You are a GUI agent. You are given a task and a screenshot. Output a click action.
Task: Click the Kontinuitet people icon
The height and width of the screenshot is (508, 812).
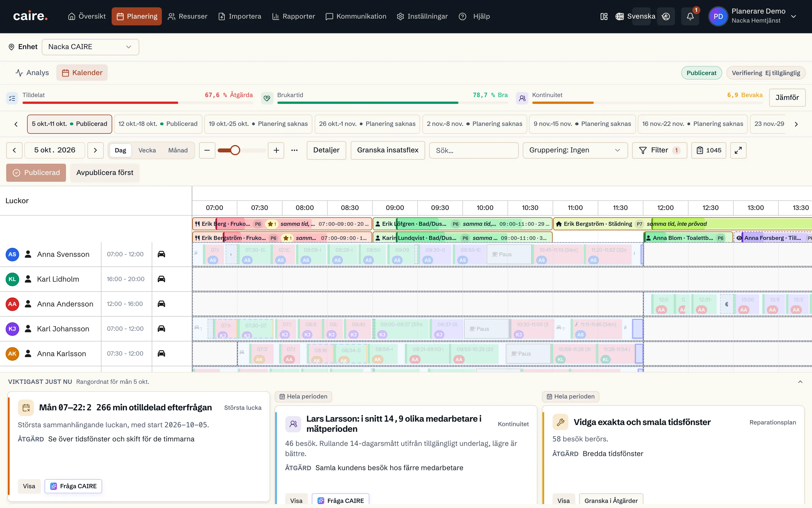point(522,98)
